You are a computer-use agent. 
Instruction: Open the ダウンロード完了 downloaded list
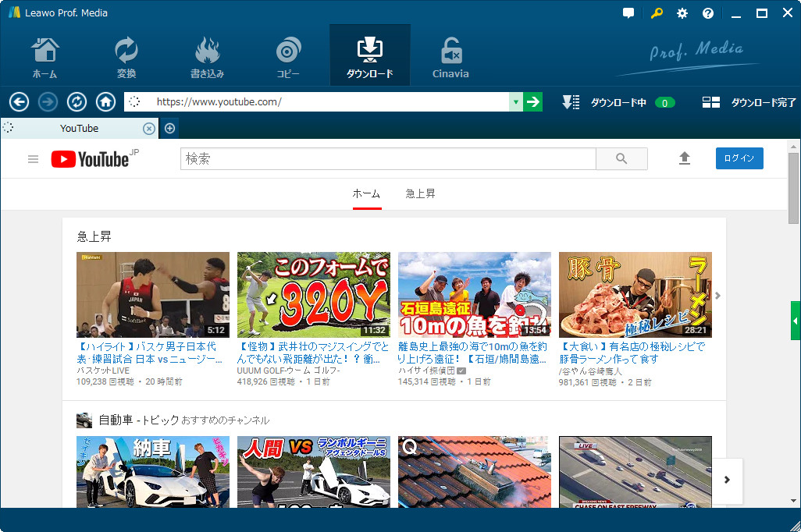749,103
